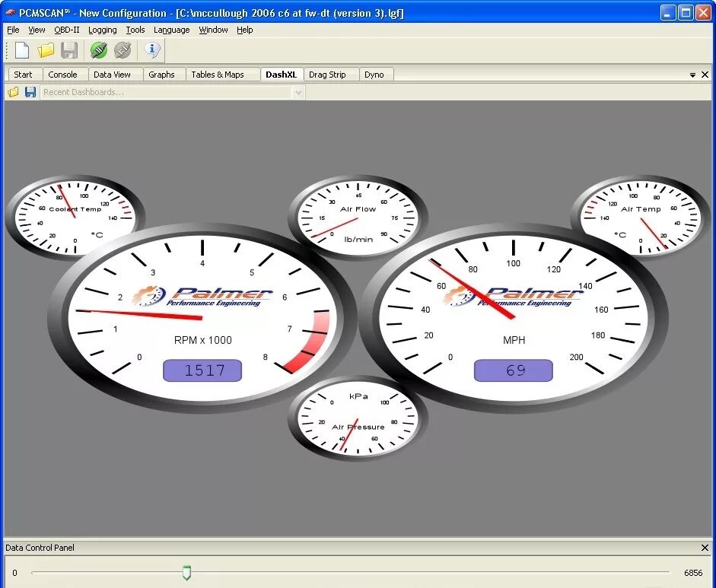Open the tab list dropdown arrow
Viewport: 716px width, 588px height.
692,75
